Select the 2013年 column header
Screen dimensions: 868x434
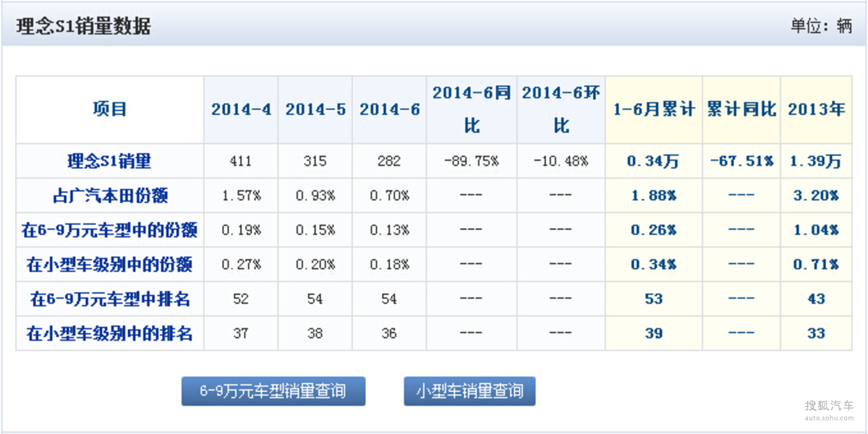coord(817,110)
